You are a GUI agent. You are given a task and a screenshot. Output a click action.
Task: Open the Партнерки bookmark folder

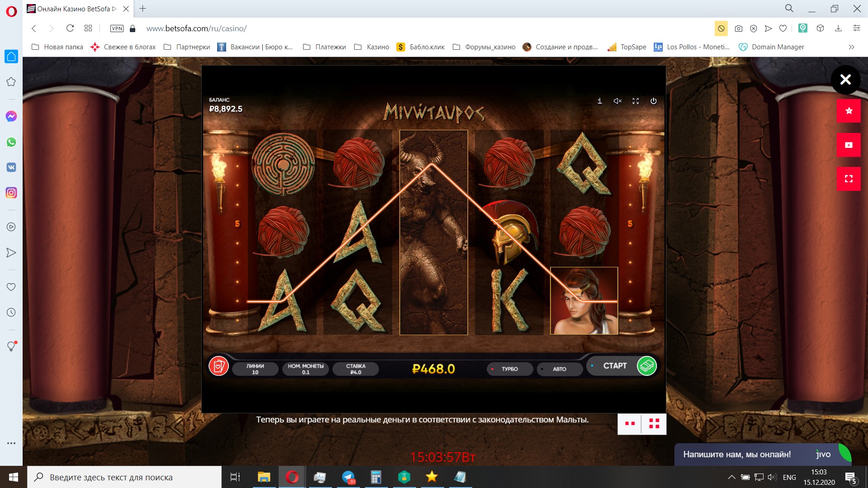click(x=187, y=47)
